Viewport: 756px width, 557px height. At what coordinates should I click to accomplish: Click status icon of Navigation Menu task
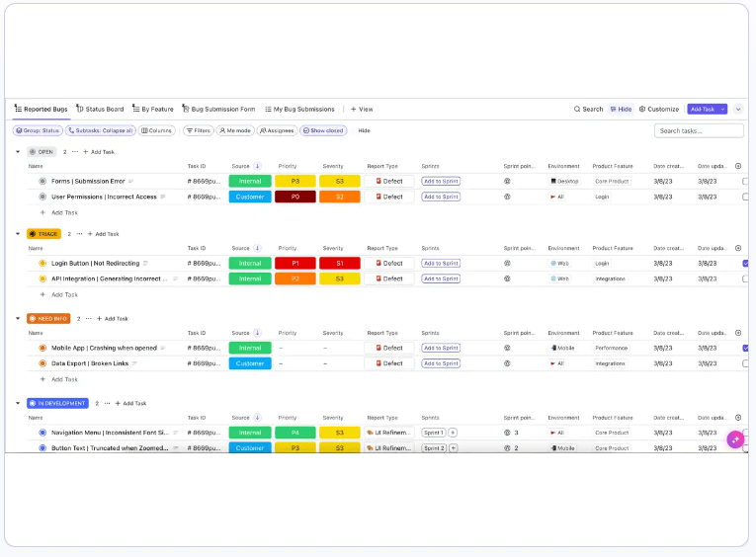pyautogui.click(x=42, y=433)
